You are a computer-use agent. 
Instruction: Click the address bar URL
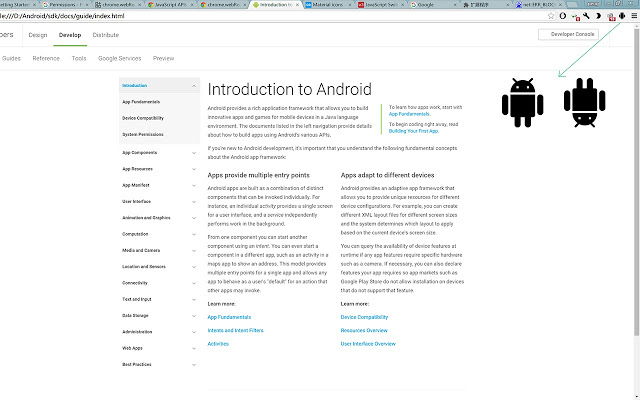(x=62, y=16)
